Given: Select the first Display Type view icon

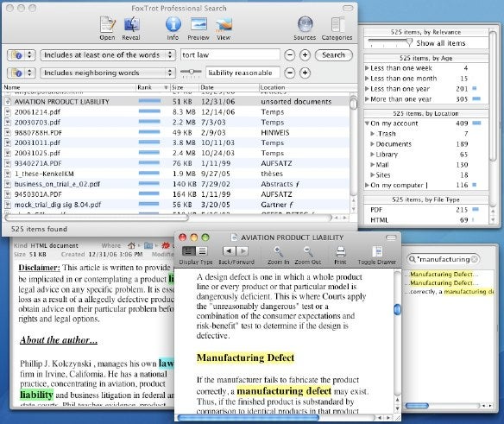Looking at the screenshot, I should point(189,251).
